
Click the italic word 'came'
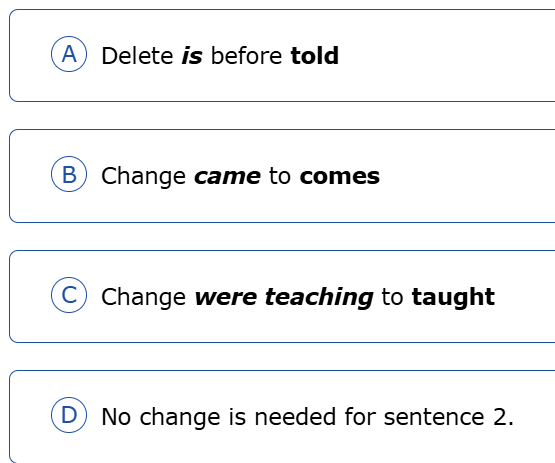[x=228, y=176]
